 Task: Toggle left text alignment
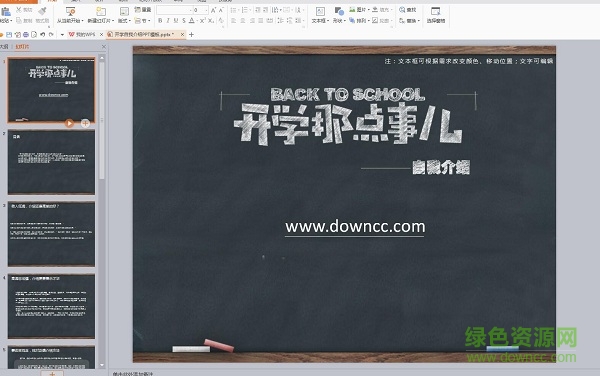pos(233,21)
